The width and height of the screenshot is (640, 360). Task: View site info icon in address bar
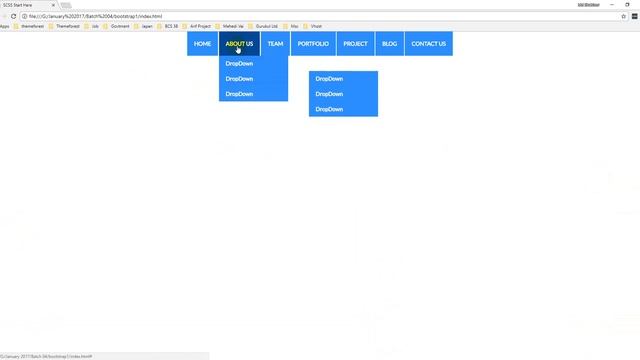click(24, 16)
